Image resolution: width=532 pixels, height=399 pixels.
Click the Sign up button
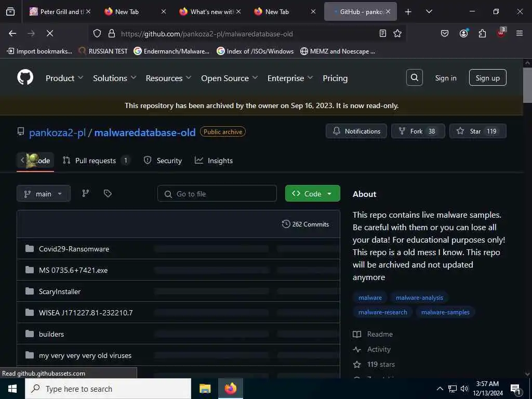[x=487, y=78]
